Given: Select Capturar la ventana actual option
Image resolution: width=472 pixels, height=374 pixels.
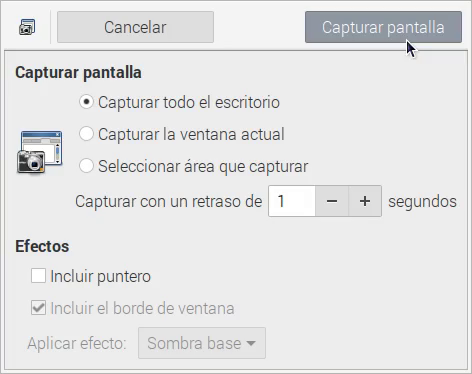Looking at the screenshot, I should 86,134.
